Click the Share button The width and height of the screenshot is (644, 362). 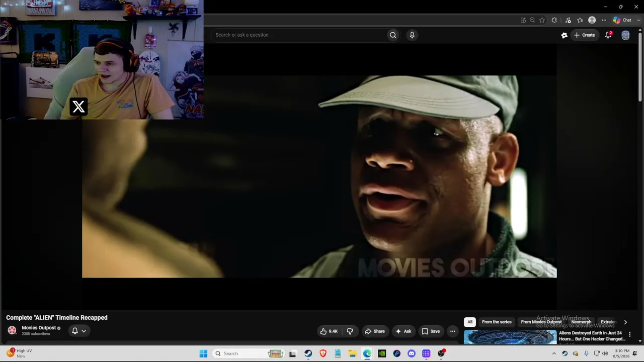click(x=375, y=331)
